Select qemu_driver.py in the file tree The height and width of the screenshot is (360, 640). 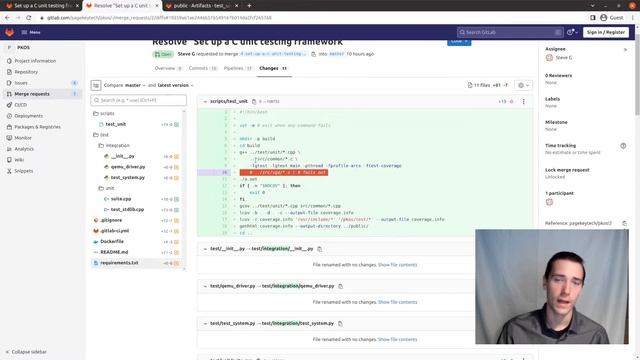(128, 167)
